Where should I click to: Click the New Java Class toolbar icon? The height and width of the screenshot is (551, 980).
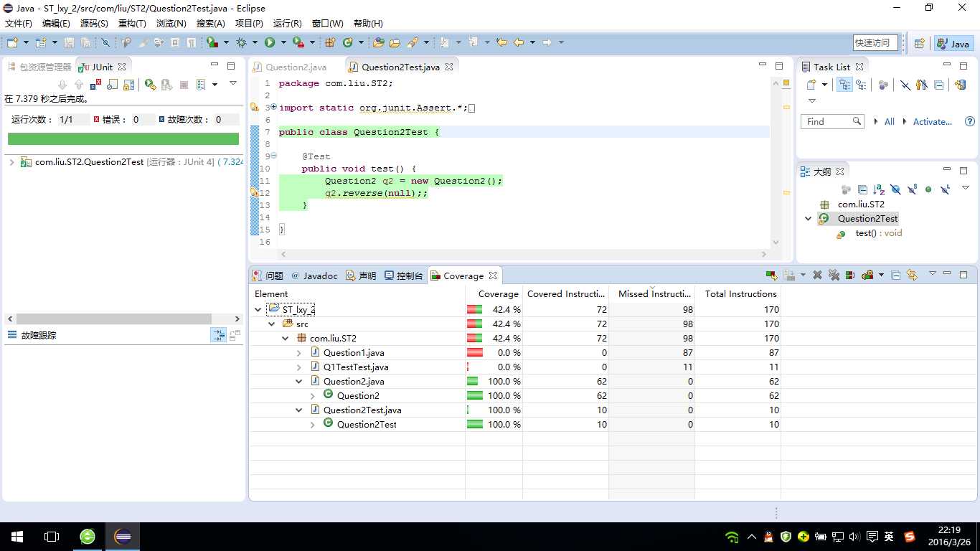coord(348,42)
